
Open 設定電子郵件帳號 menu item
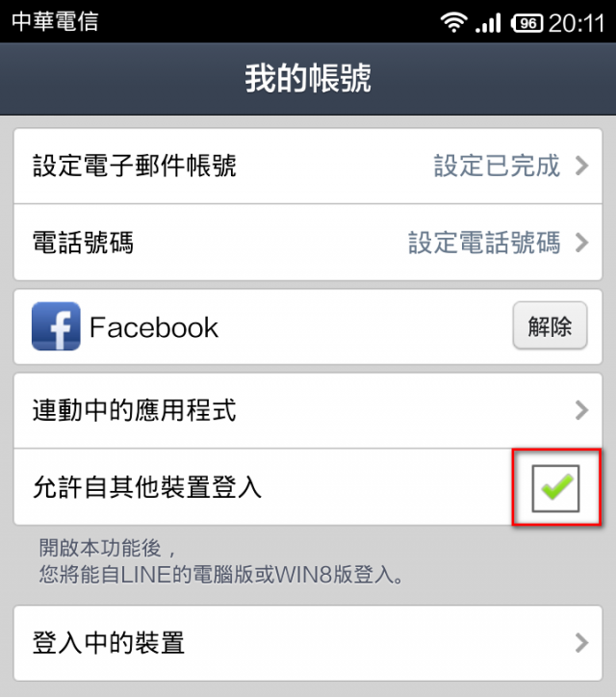[x=308, y=166]
